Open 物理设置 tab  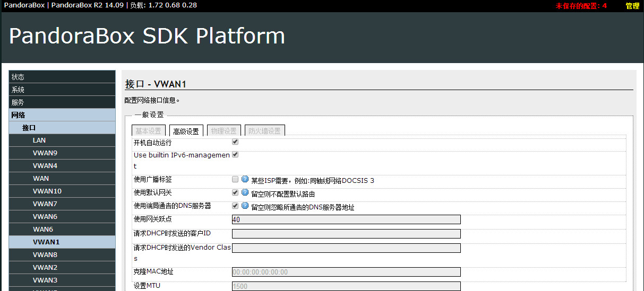pos(224,131)
